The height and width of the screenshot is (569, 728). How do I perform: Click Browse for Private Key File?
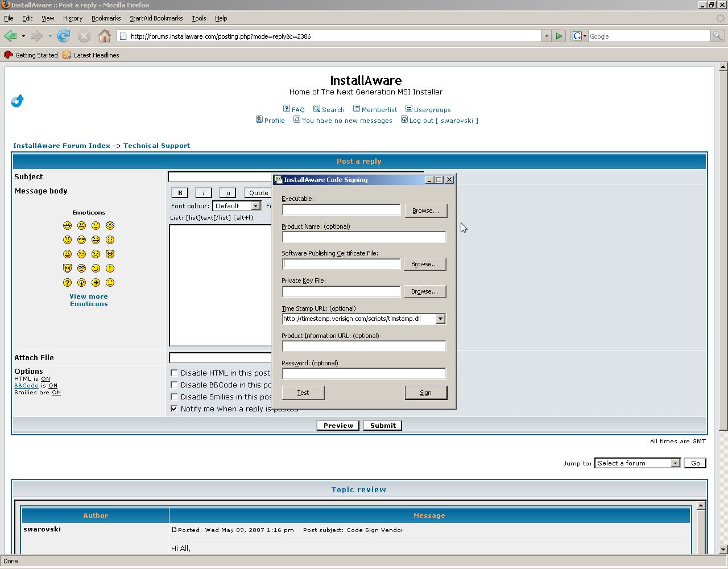click(425, 291)
